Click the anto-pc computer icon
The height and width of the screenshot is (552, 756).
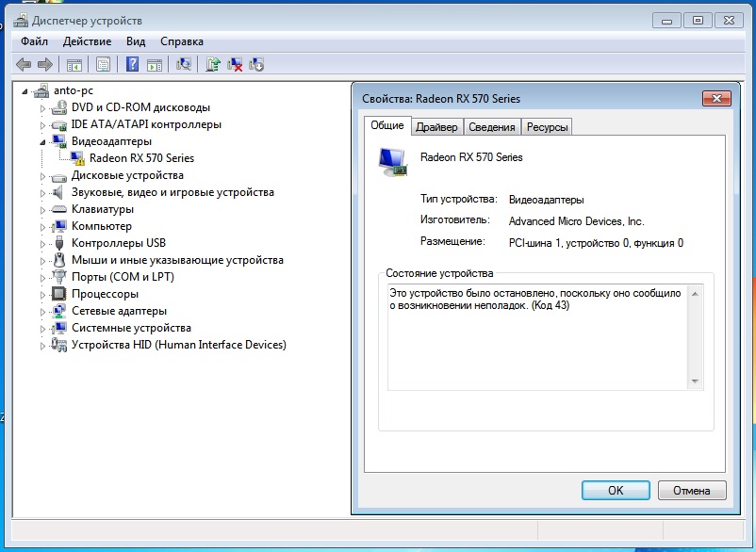[x=41, y=90]
